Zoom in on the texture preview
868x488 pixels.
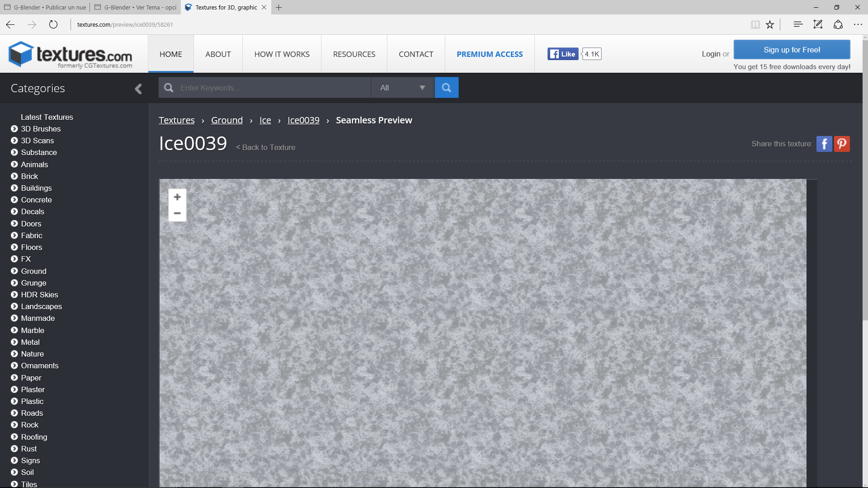(177, 197)
